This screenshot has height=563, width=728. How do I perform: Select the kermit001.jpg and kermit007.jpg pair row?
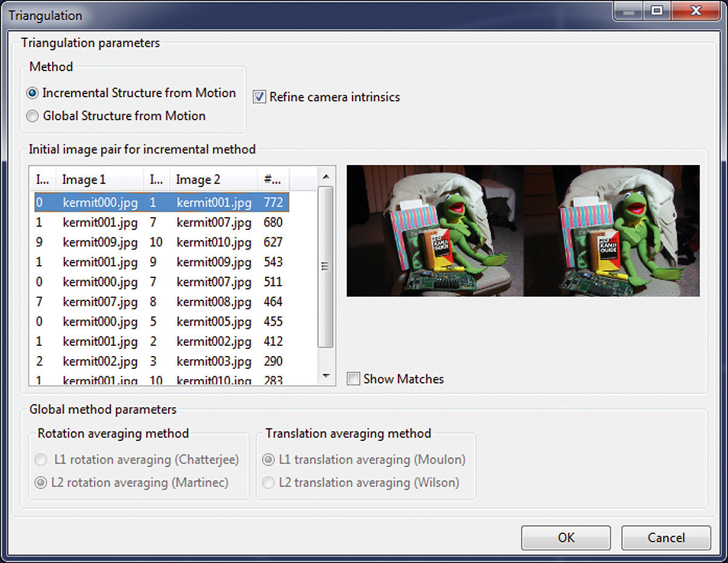point(161,223)
